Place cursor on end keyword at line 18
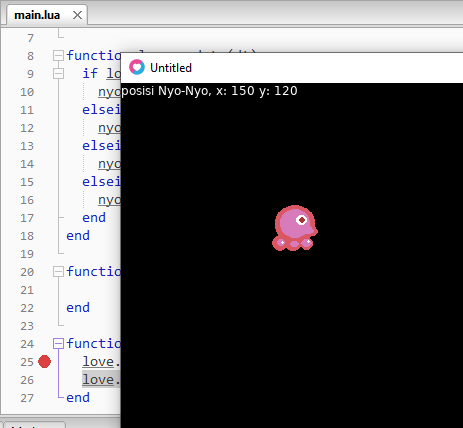This screenshot has width=463, height=428. (78, 236)
